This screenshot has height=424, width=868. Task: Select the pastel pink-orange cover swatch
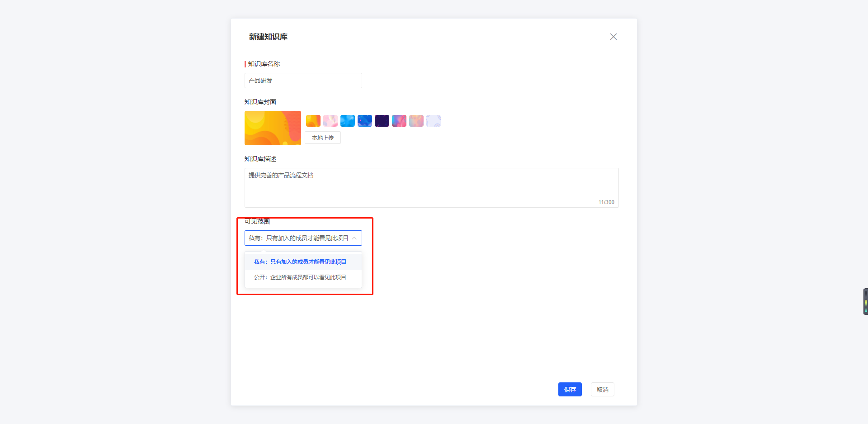416,121
